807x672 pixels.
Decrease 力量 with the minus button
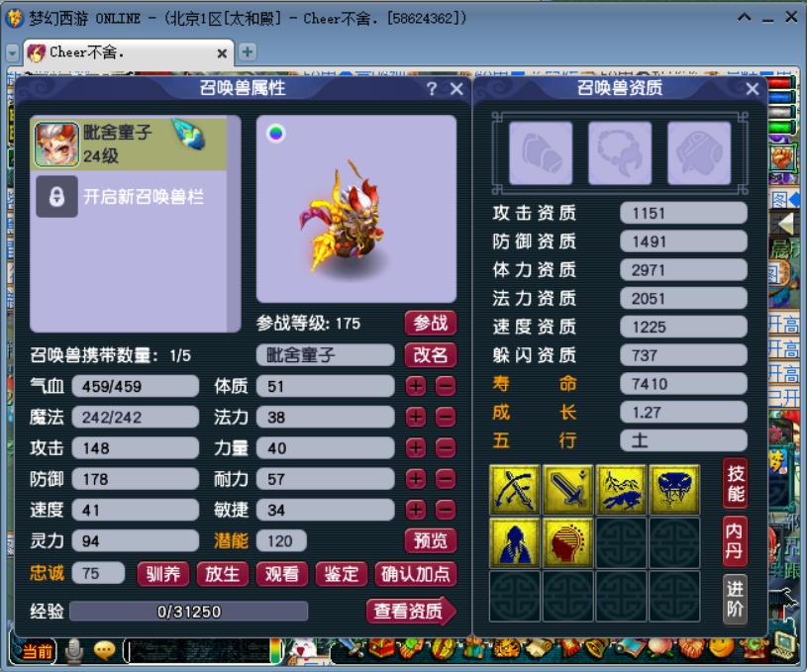coord(446,447)
